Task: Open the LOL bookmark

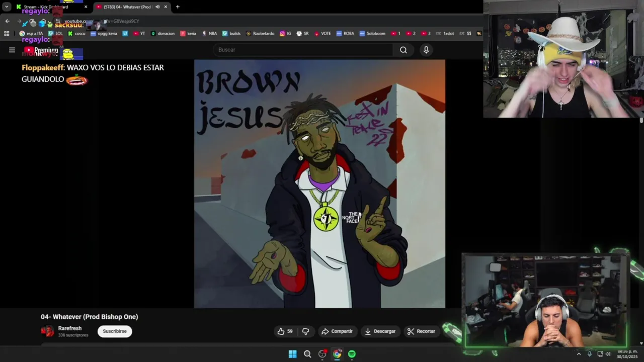Action: point(55,34)
